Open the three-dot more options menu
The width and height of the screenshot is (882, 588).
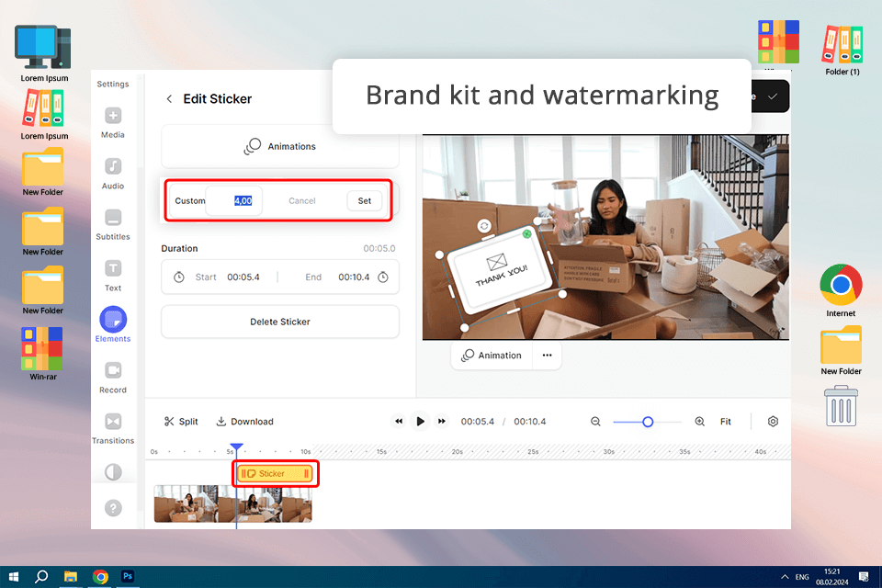(x=548, y=356)
